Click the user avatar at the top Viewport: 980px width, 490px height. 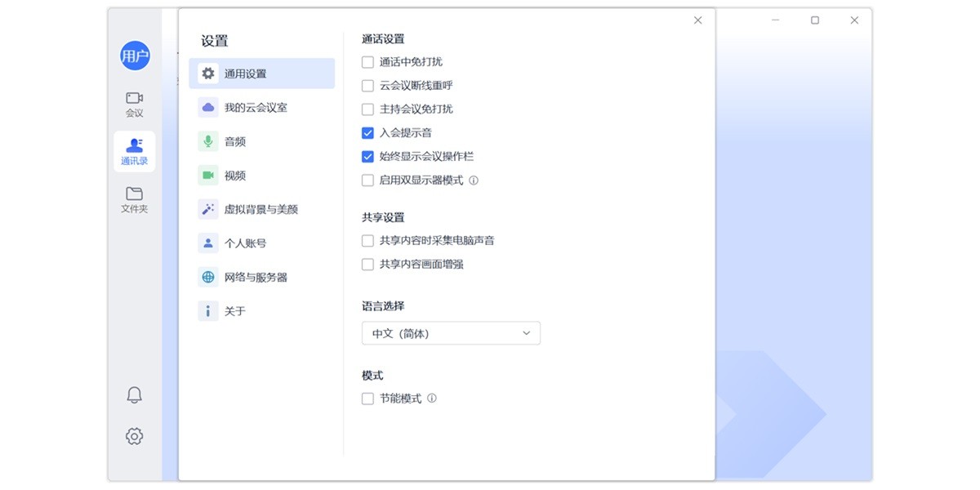pyautogui.click(x=133, y=57)
